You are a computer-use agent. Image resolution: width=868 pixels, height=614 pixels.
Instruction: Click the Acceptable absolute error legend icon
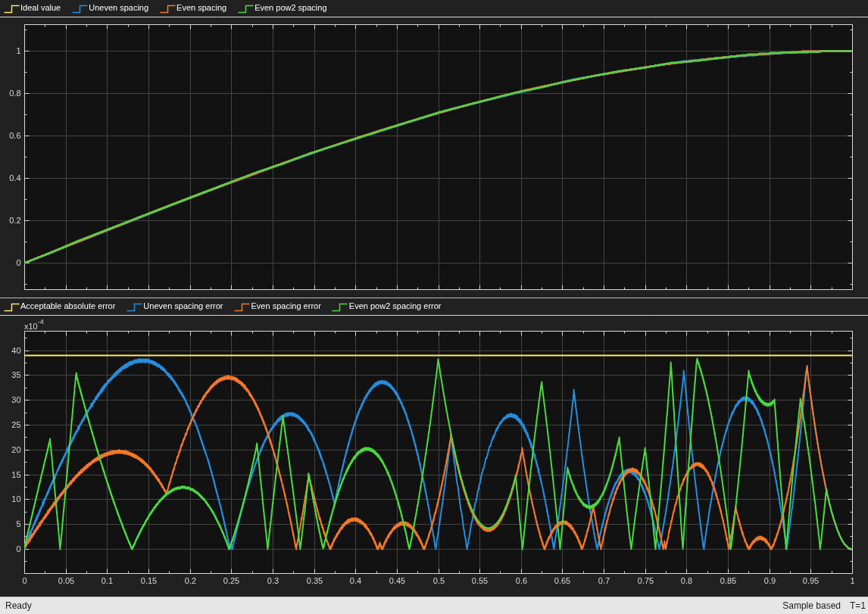tap(11, 307)
